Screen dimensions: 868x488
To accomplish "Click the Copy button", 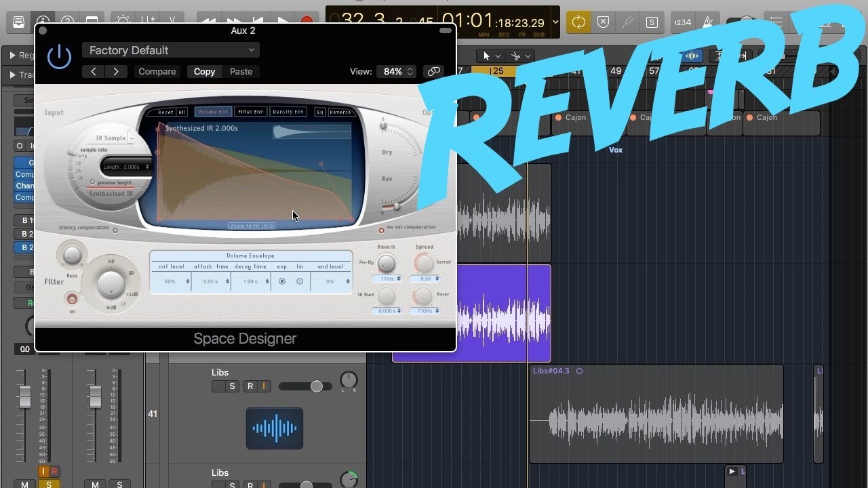I will click(x=204, y=71).
